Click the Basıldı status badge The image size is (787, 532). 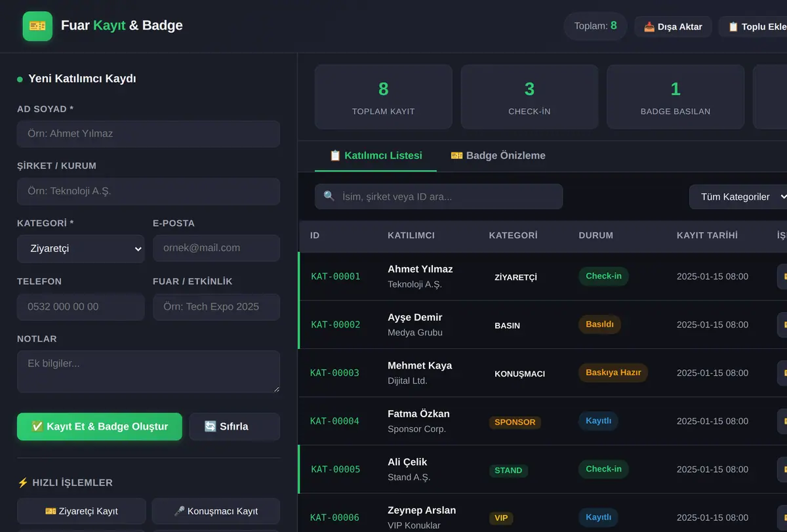[599, 324]
